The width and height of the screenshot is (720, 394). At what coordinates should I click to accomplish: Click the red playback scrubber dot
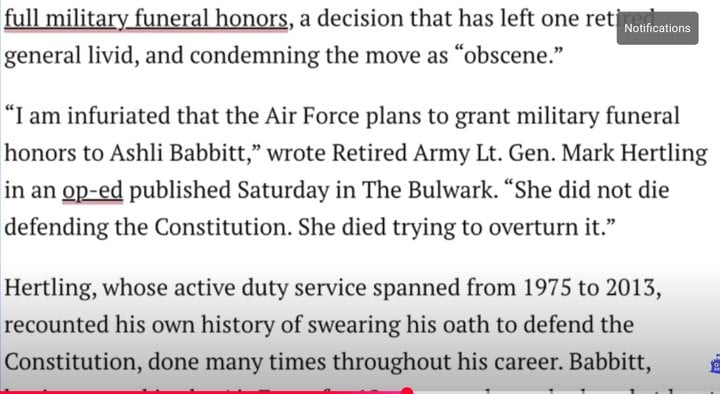(x=407, y=391)
